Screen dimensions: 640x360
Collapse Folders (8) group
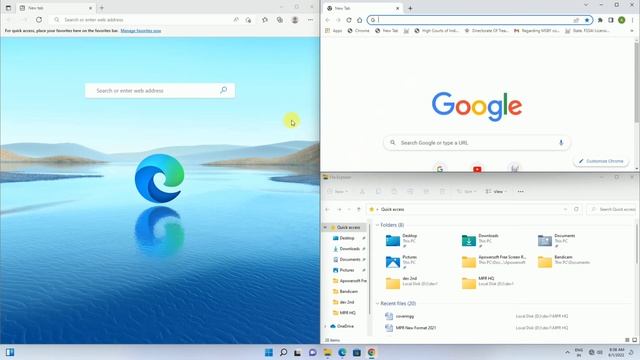coord(377,225)
